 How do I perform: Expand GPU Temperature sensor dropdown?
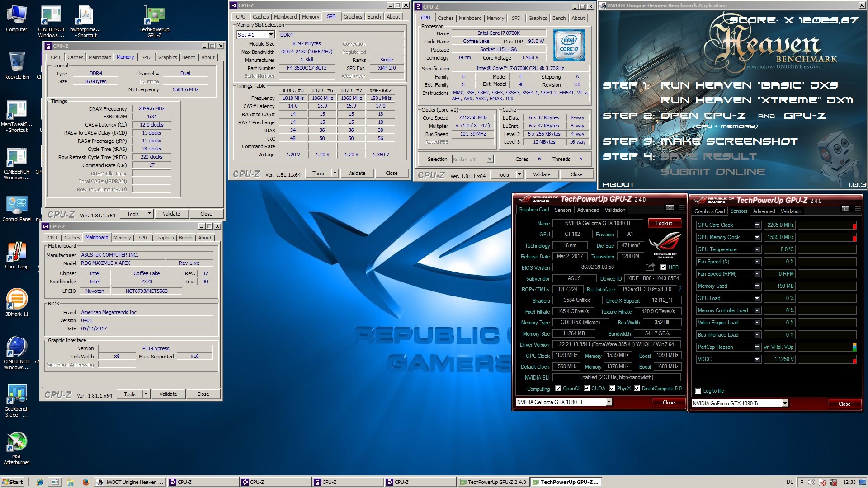pos(757,249)
